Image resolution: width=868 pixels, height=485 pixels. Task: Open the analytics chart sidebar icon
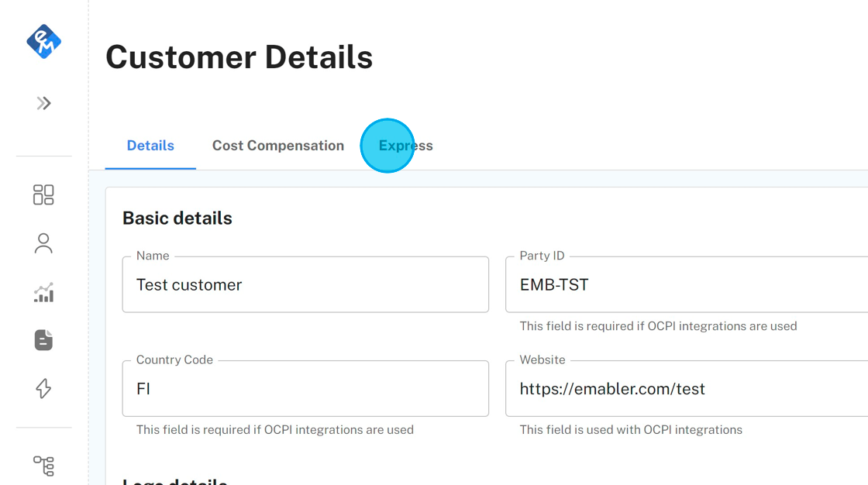tap(43, 292)
